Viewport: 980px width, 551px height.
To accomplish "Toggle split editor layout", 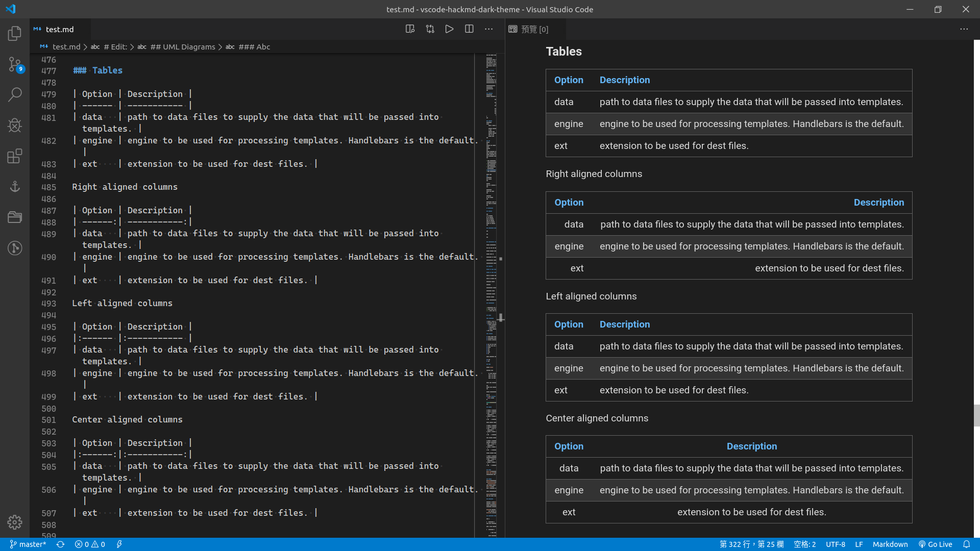I will pyautogui.click(x=469, y=29).
